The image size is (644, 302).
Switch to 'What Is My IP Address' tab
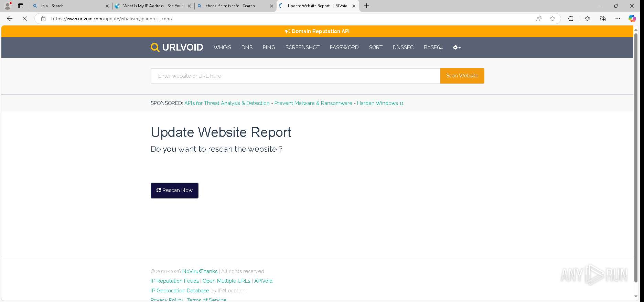153,6
